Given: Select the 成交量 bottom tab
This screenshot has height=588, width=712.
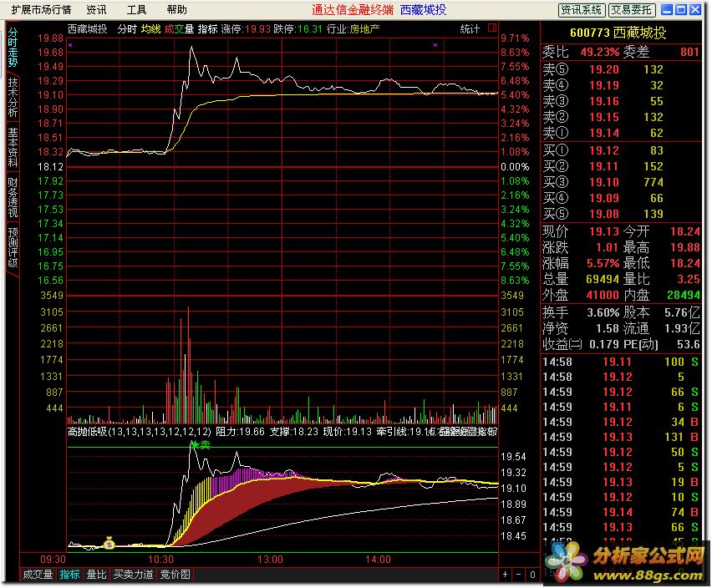Looking at the screenshot, I should tap(38, 575).
